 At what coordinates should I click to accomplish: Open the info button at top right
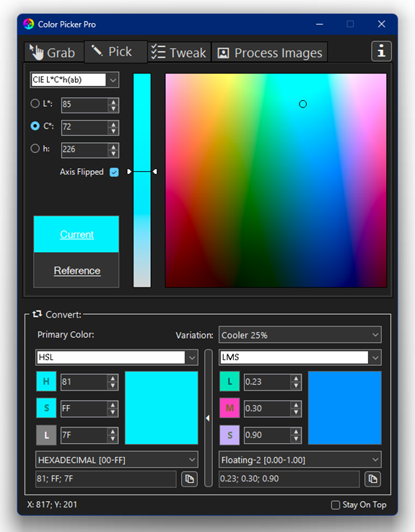381,51
